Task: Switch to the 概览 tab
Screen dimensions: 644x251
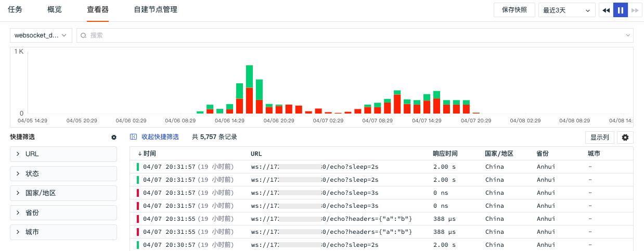Action: coord(55,9)
